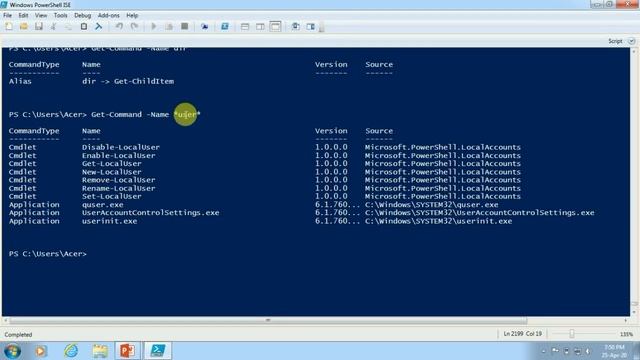Open the Edit menu
This screenshot has height=360, width=640.
(23, 15)
